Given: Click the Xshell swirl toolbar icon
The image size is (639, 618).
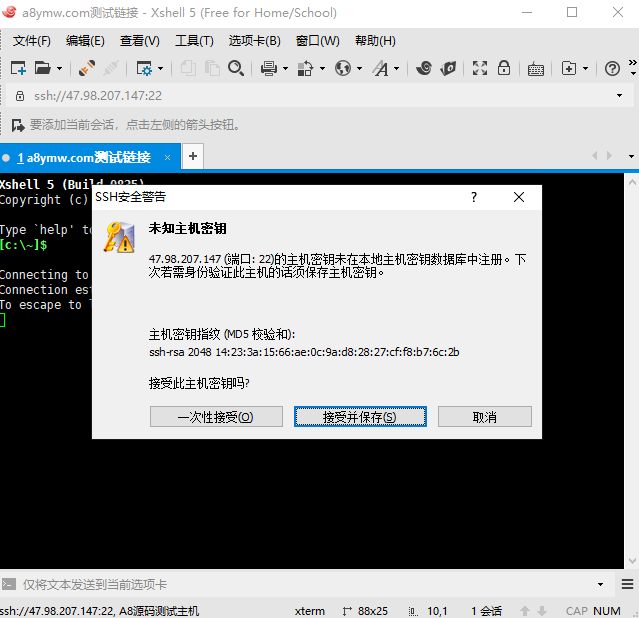Looking at the screenshot, I should (x=424, y=68).
